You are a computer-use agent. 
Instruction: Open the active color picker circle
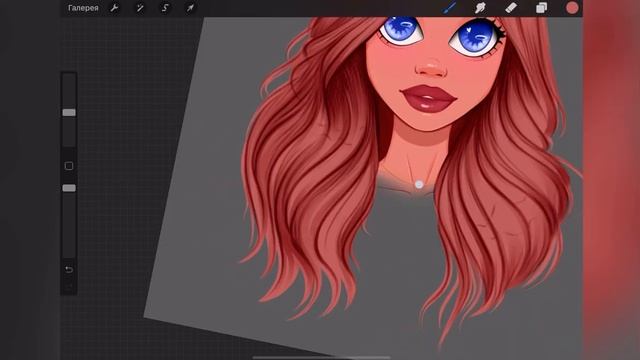point(572,8)
